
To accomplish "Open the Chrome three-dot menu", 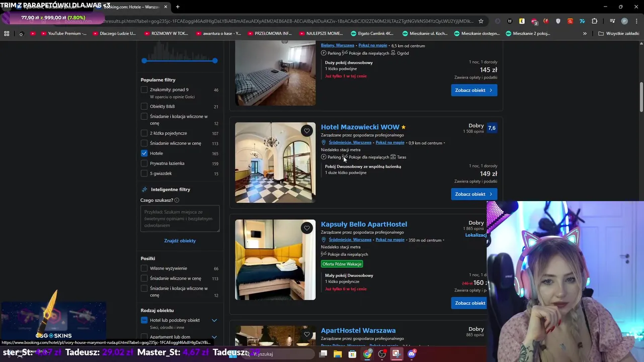I will (636, 21).
